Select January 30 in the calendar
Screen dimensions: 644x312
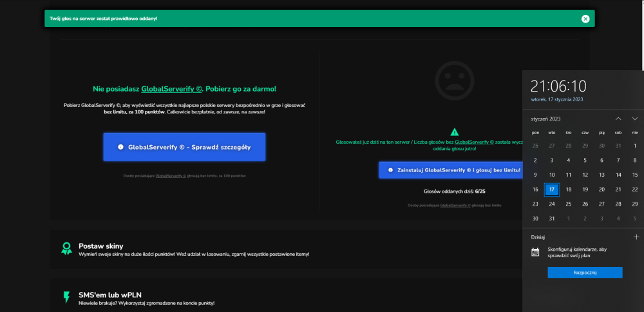(535, 219)
